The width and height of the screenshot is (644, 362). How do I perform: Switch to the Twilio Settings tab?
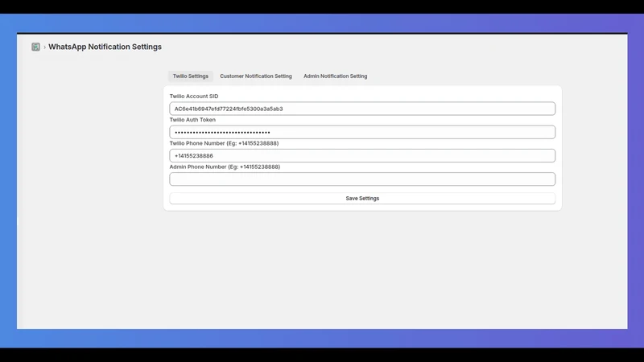point(190,76)
